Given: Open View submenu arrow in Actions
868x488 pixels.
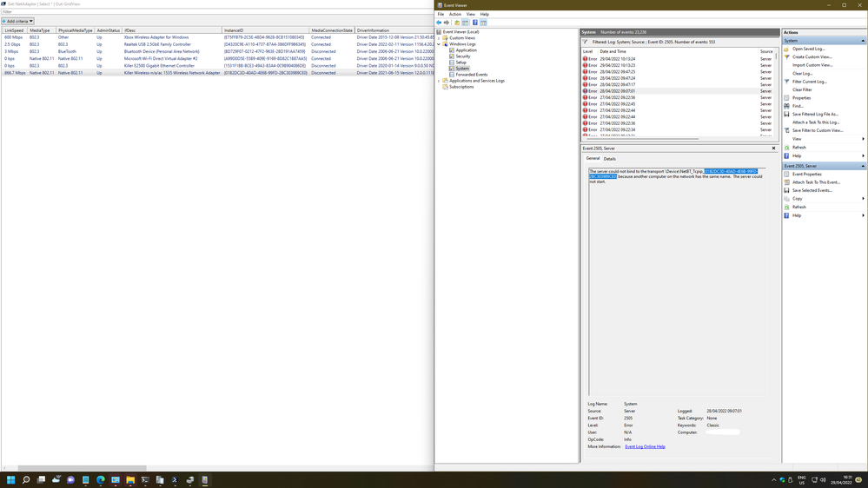Looking at the screenshot, I should pos(863,139).
